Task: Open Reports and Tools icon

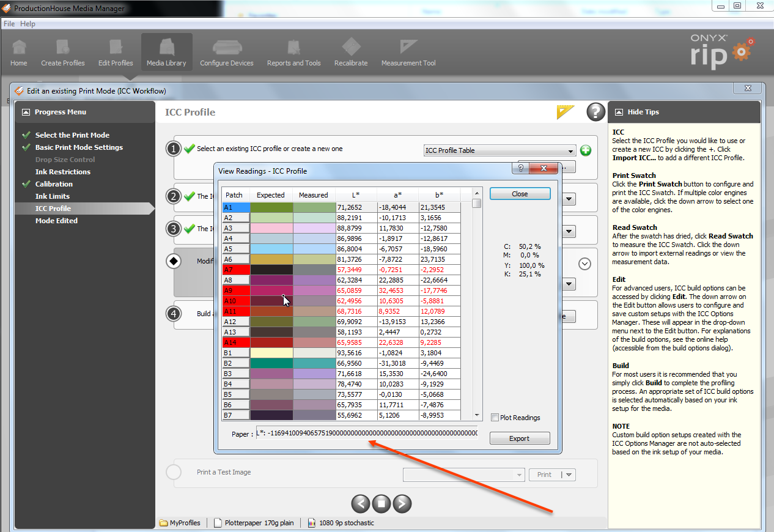Action: coord(294,53)
